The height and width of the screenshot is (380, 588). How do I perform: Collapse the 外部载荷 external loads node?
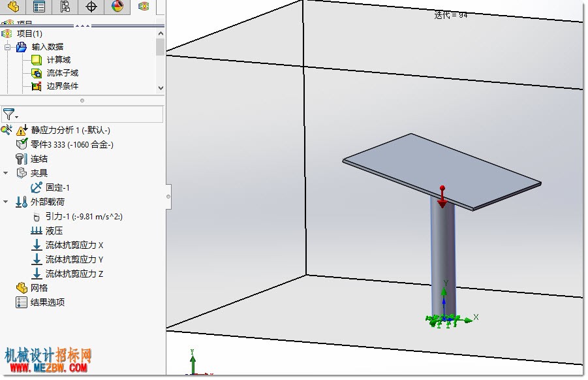pyautogui.click(x=6, y=202)
